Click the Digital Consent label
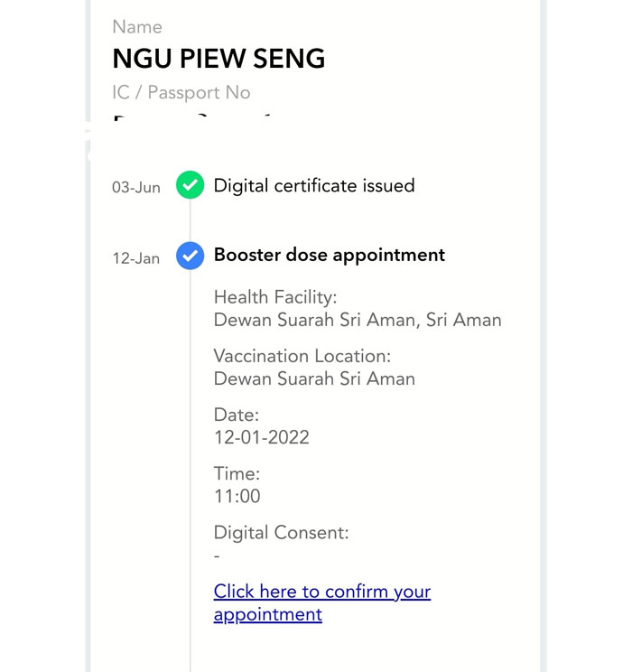The image size is (632, 672). pyautogui.click(x=281, y=533)
